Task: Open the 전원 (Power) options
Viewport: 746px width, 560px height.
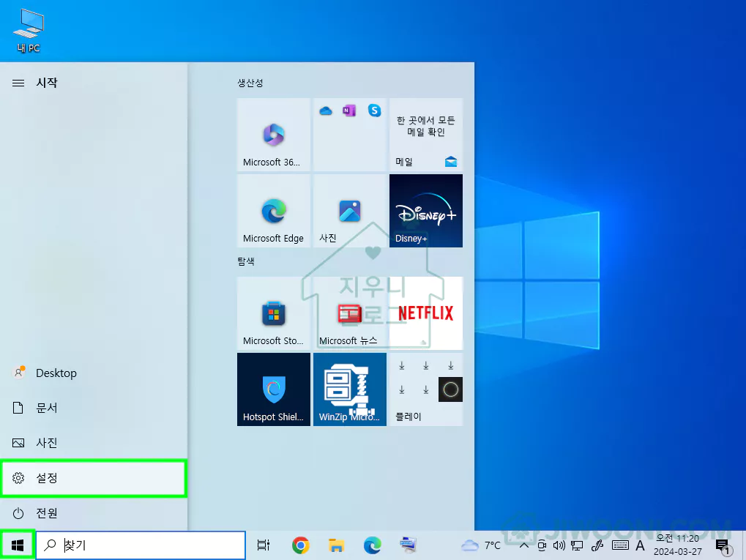Action: pyautogui.click(x=94, y=513)
